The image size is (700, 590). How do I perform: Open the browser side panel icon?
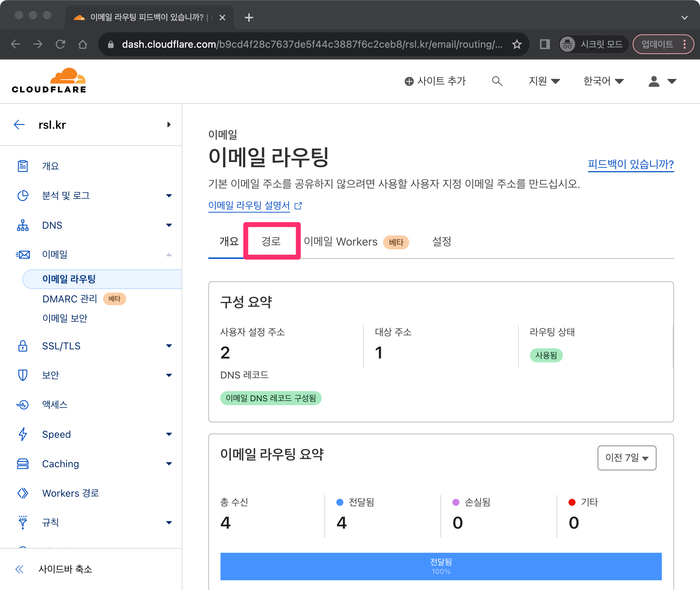click(545, 44)
